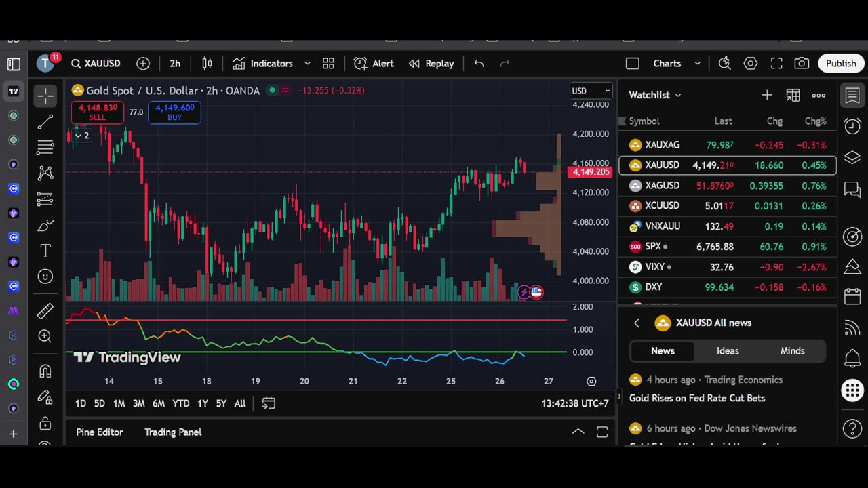Screen dimensions: 868x488
Task: Undo the last chart action
Action: [479, 64]
